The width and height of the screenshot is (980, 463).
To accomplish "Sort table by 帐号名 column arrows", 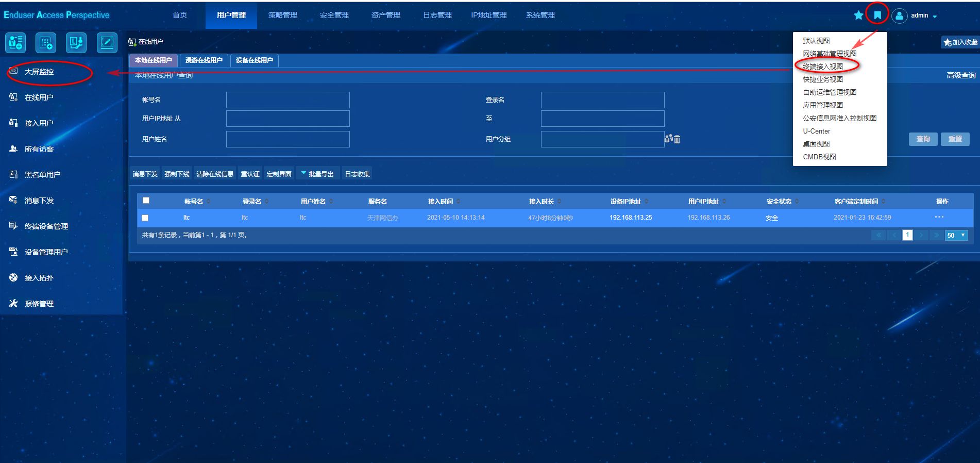I will coord(209,202).
